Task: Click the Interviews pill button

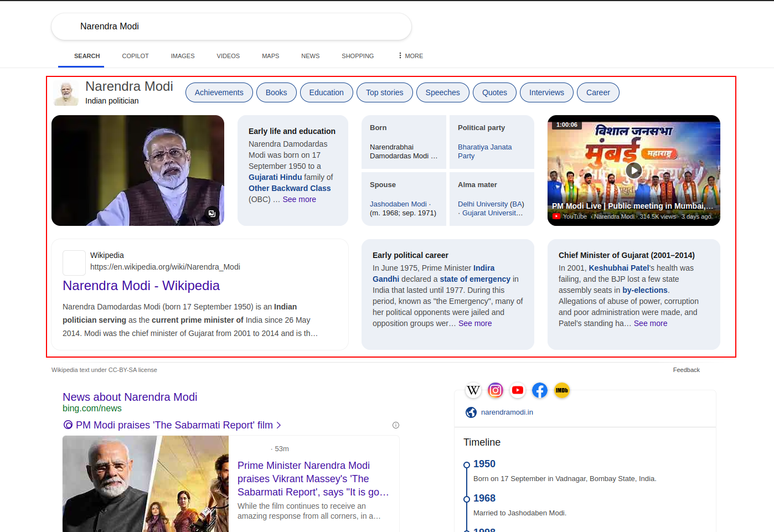Action: (x=546, y=92)
